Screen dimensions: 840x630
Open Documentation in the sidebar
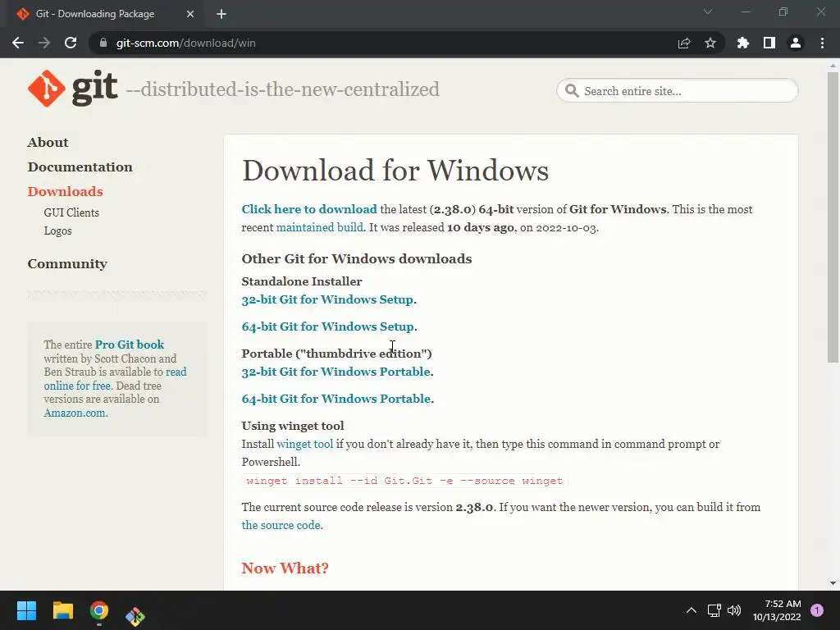pos(80,167)
